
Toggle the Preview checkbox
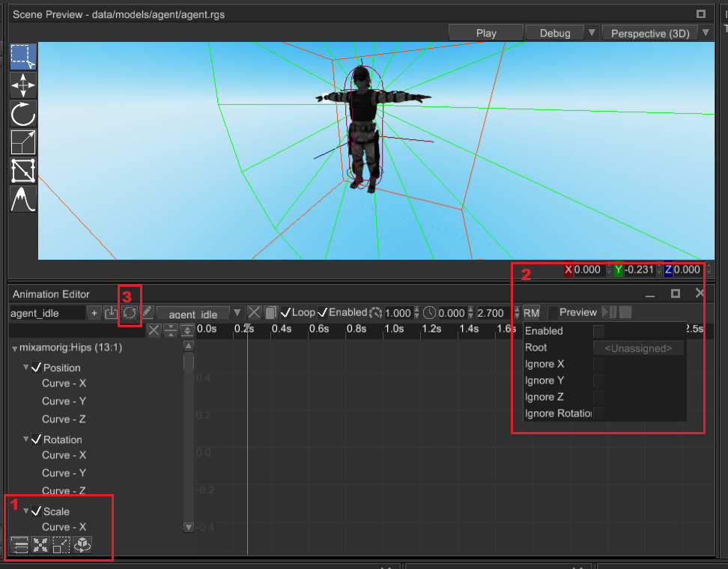coord(553,312)
